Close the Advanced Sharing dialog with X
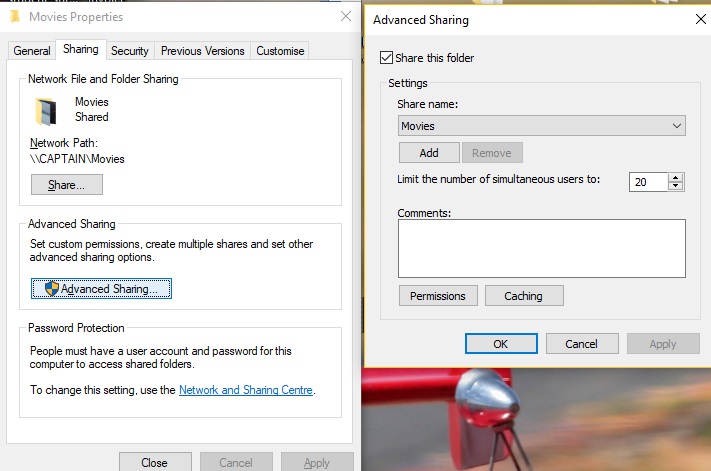 (699, 19)
